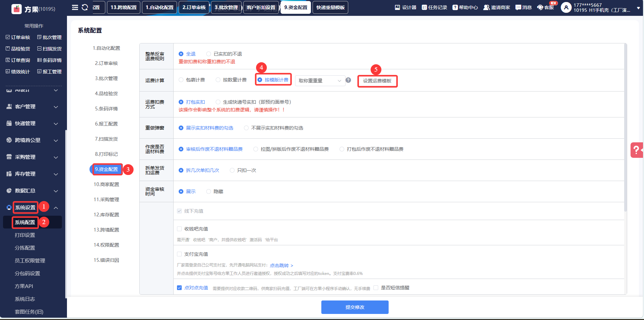Open 方果API in the sidebar submenu
Viewport: 644px width, 320px height.
[x=24, y=286]
